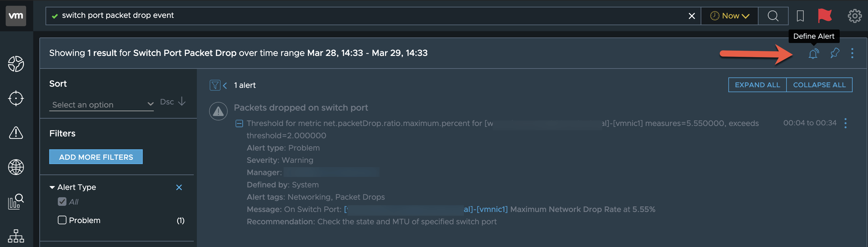Click the ADD MORE FILTERS button
Screen dimensions: 868x247
tap(96, 157)
